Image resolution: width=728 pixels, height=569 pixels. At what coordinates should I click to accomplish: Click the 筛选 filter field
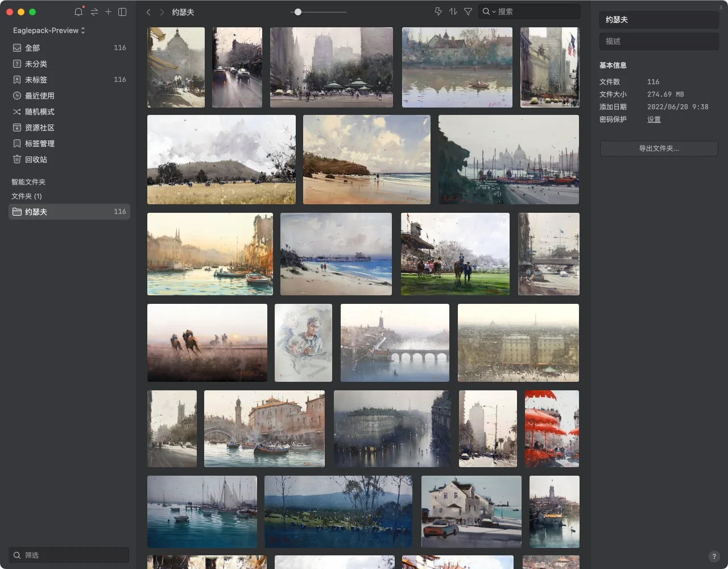pyautogui.click(x=69, y=555)
